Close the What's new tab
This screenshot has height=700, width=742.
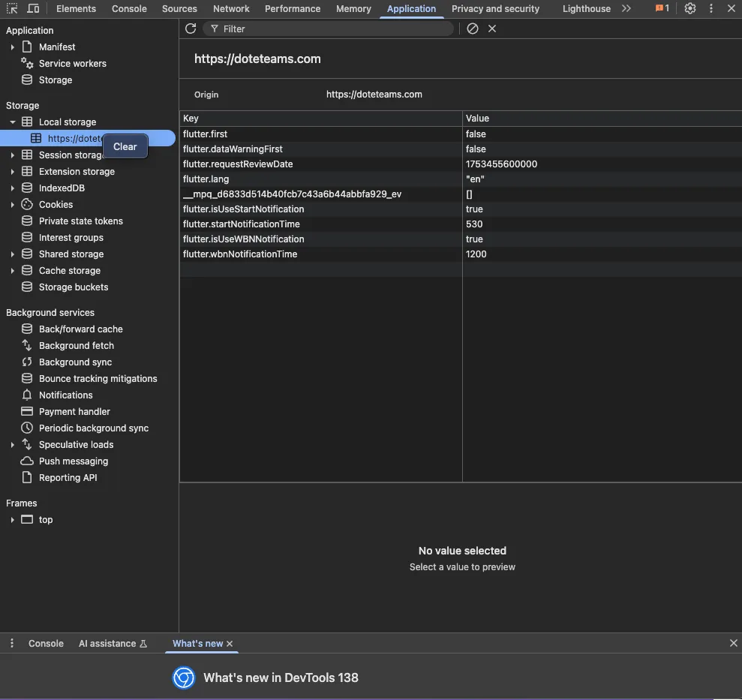tap(230, 644)
